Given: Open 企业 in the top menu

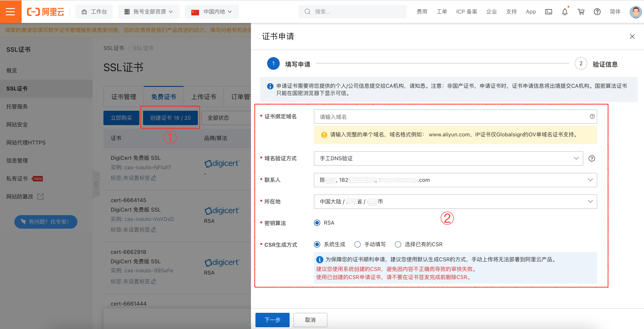Looking at the screenshot, I should click(492, 12).
